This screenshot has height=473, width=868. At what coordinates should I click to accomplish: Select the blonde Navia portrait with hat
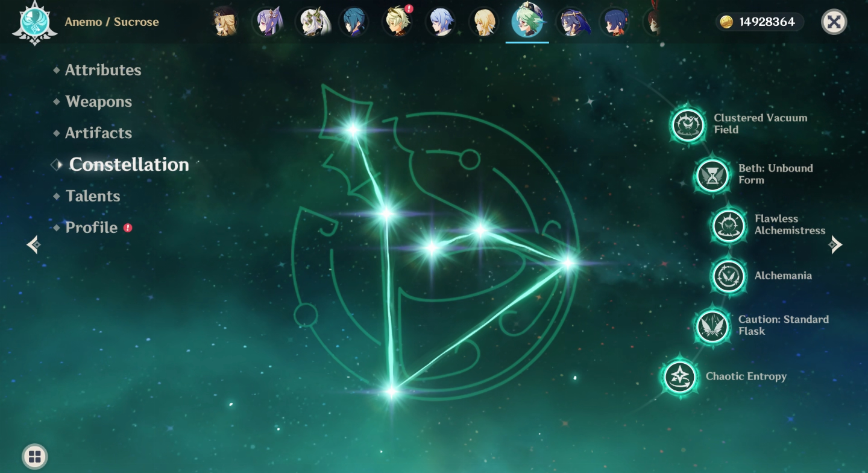pos(225,22)
